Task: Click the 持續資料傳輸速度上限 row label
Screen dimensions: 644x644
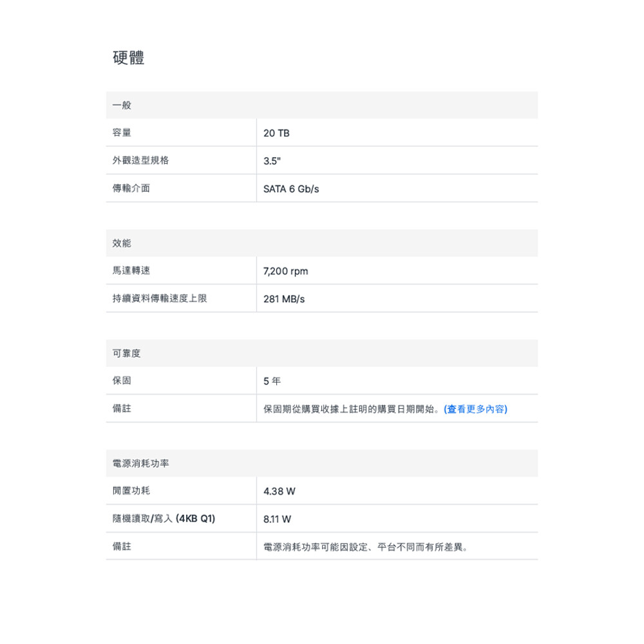Action: [160, 298]
